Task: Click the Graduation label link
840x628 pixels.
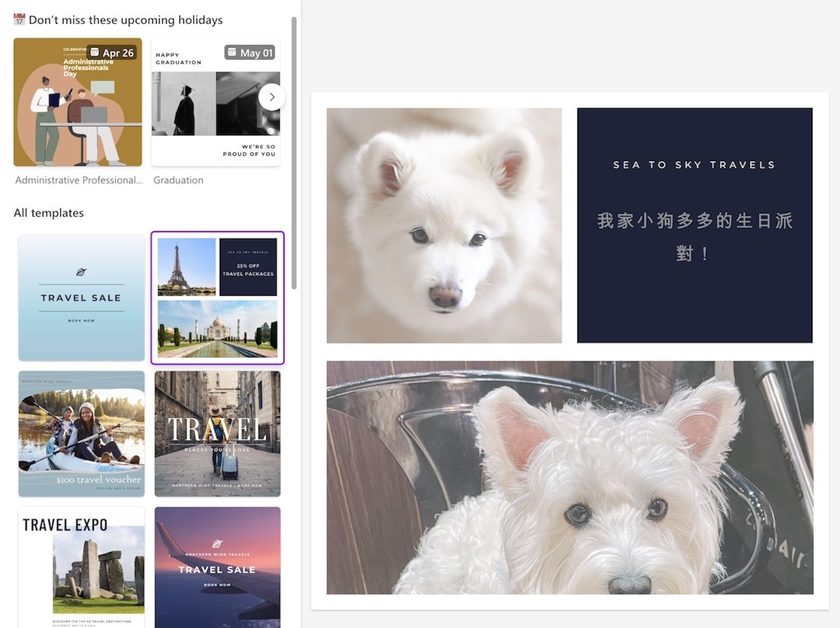Action: pos(178,180)
